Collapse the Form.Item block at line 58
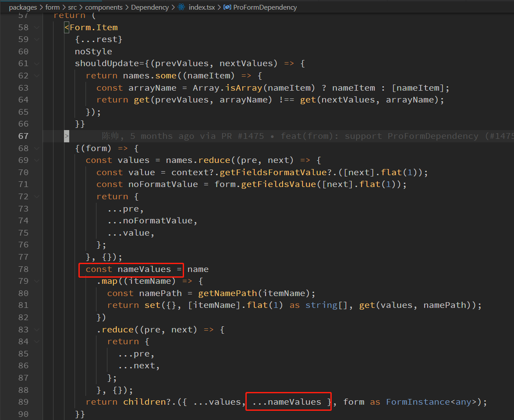 tap(36, 27)
